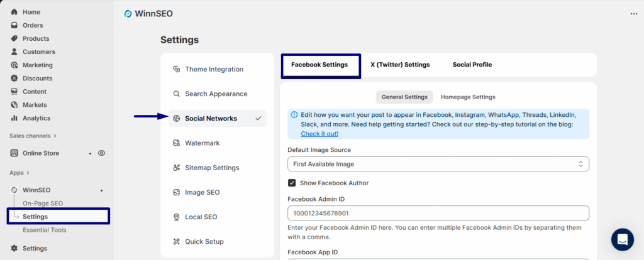The width and height of the screenshot is (644, 260).
Task: Click the Settings page heading
Action: [x=179, y=40]
